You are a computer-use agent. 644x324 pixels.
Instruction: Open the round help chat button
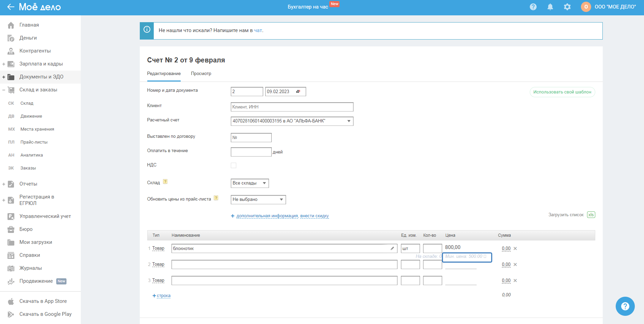[625, 306]
